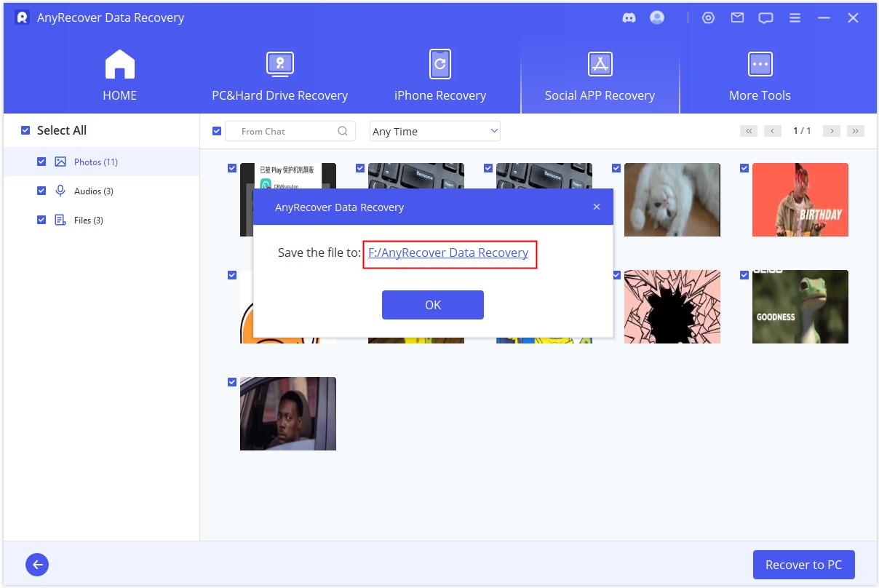Click the target settings icon in title bar
Viewport: 879px width, 588px height.
[x=708, y=18]
